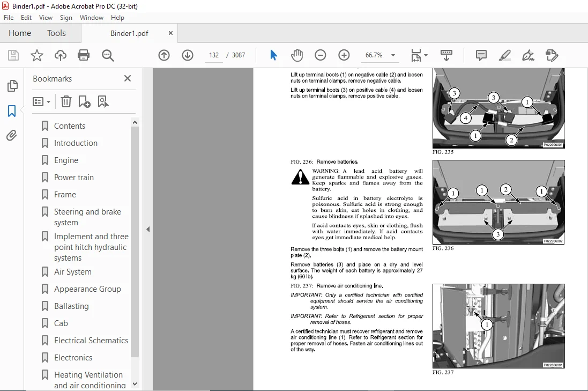The width and height of the screenshot is (588, 391).
Task: Add file to starred favorites
Action: (x=37, y=56)
